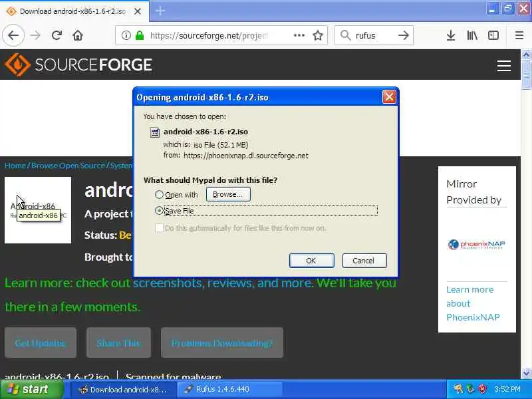Image resolution: width=532 pixels, height=399 pixels.
Task: Confirm the download with OK
Action: point(311,261)
